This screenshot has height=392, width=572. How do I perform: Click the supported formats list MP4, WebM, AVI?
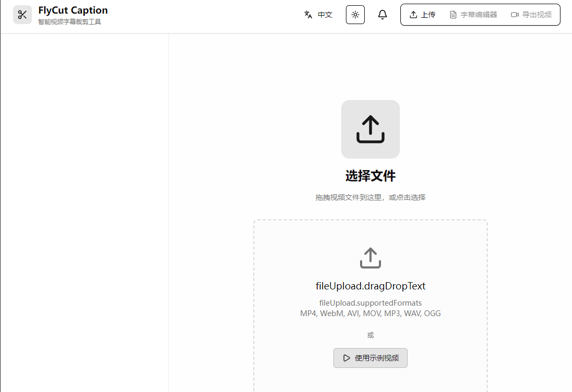click(371, 313)
